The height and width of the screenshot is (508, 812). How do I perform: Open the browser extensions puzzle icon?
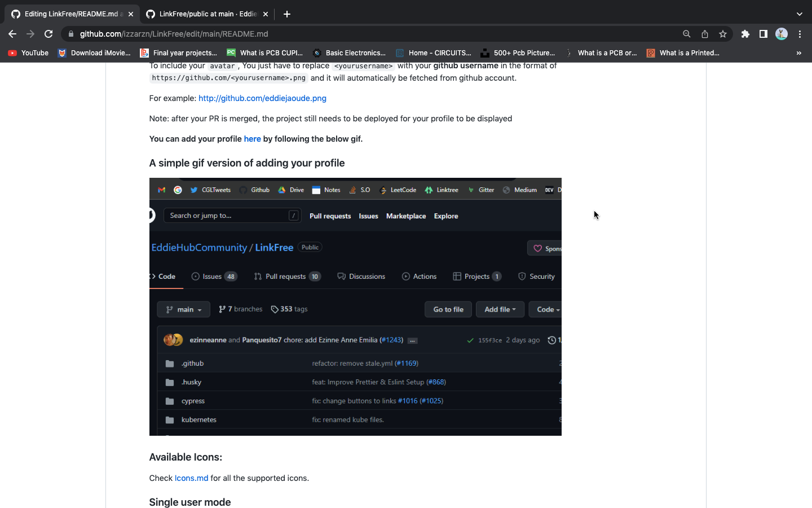[x=745, y=33]
